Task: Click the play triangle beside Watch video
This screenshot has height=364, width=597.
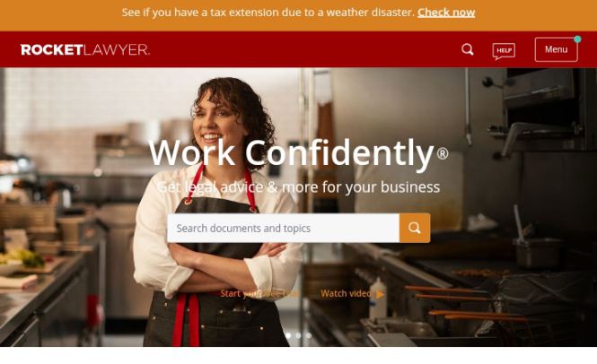Action: tap(381, 294)
